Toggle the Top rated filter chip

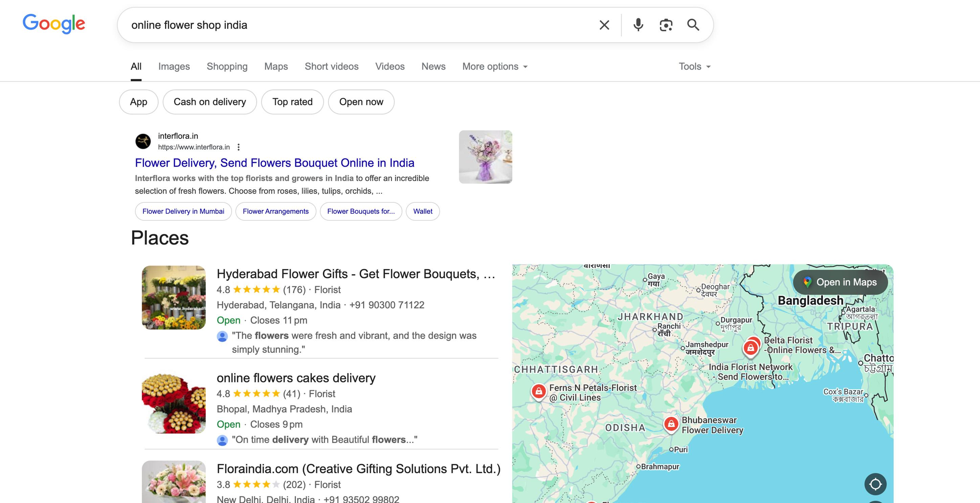(292, 102)
